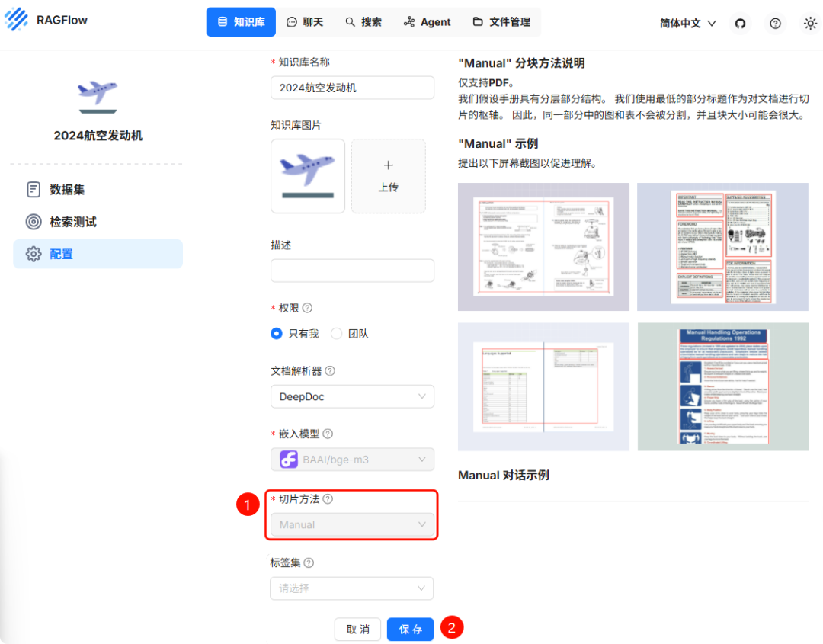Open 数据集 in the sidebar menu

pos(98,190)
